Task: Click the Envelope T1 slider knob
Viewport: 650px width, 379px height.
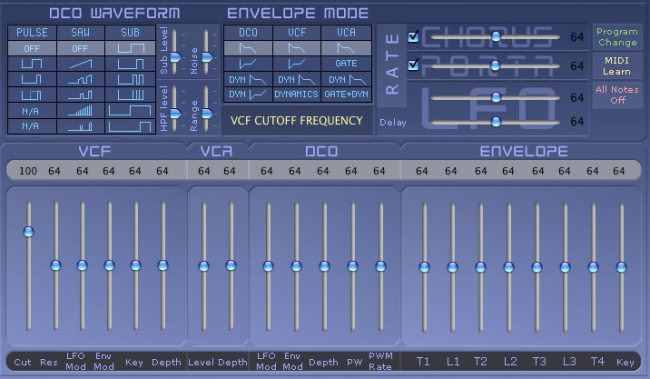Action: [424, 267]
